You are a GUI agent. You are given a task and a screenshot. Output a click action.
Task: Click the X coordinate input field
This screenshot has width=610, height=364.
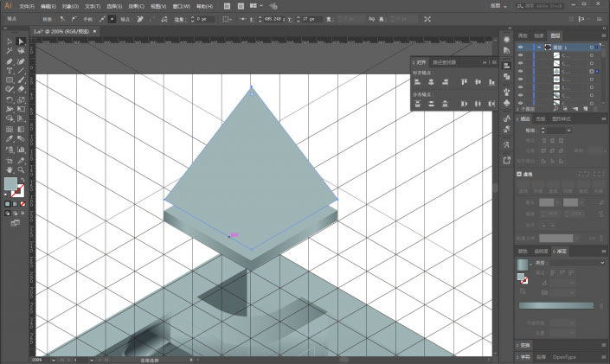click(274, 19)
